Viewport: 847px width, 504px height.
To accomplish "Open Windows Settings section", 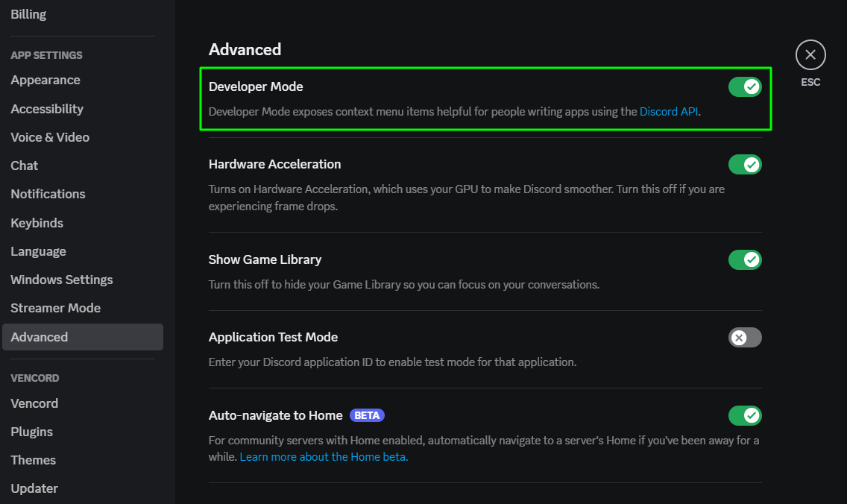I will (62, 280).
